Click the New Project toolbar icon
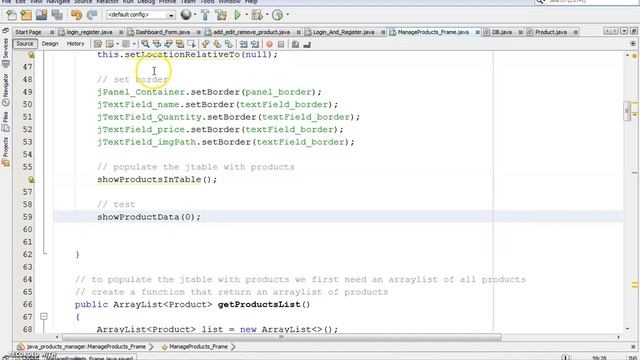The height and width of the screenshot is (360, 640). point(26,15)
